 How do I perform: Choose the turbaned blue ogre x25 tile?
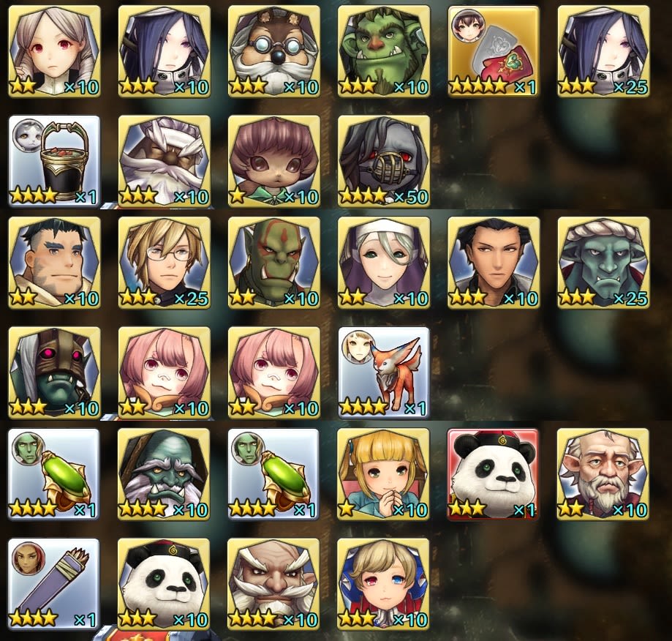(x=603, y=263)
